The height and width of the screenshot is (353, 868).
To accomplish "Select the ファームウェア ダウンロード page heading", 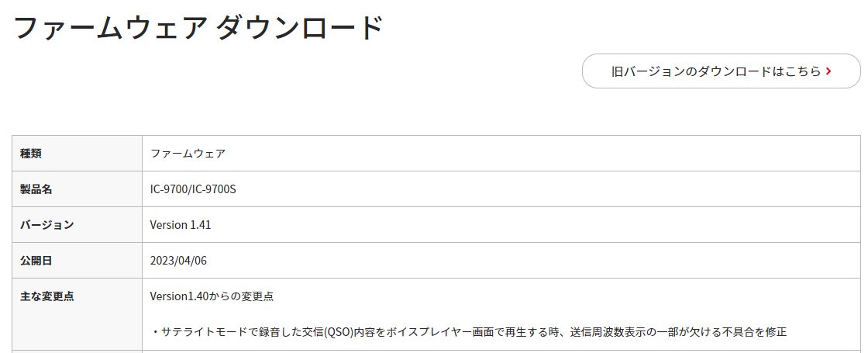I will click(198, 28).
